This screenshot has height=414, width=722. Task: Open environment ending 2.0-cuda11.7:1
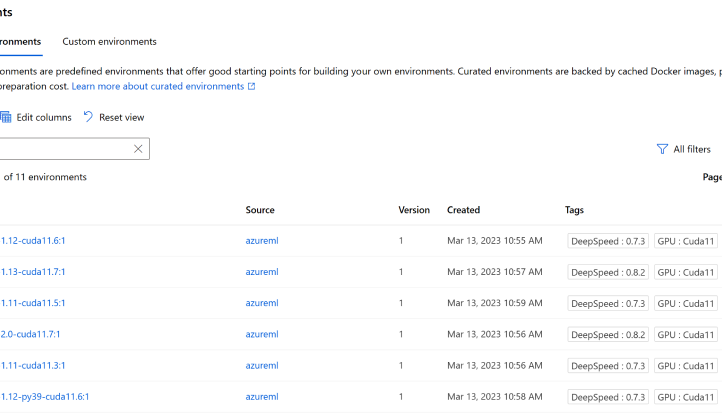click(30, 334)
